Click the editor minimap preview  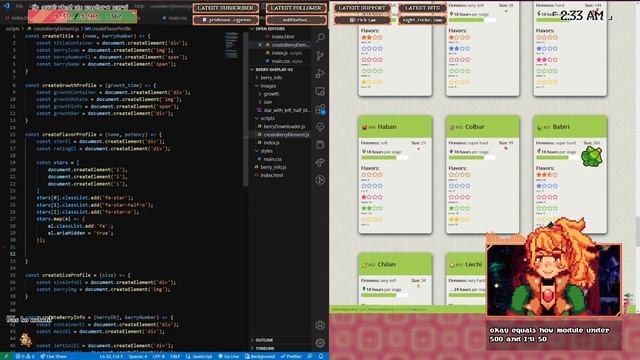click(x=231, y=45)
